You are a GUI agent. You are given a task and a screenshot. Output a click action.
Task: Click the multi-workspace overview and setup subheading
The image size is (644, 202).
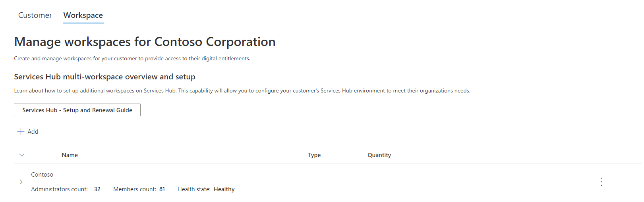[x=104, y=77]
